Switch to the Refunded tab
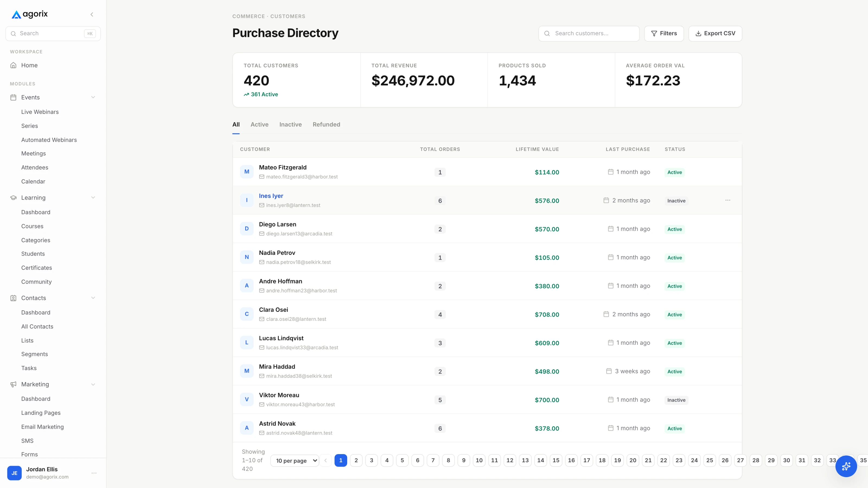 326,125
